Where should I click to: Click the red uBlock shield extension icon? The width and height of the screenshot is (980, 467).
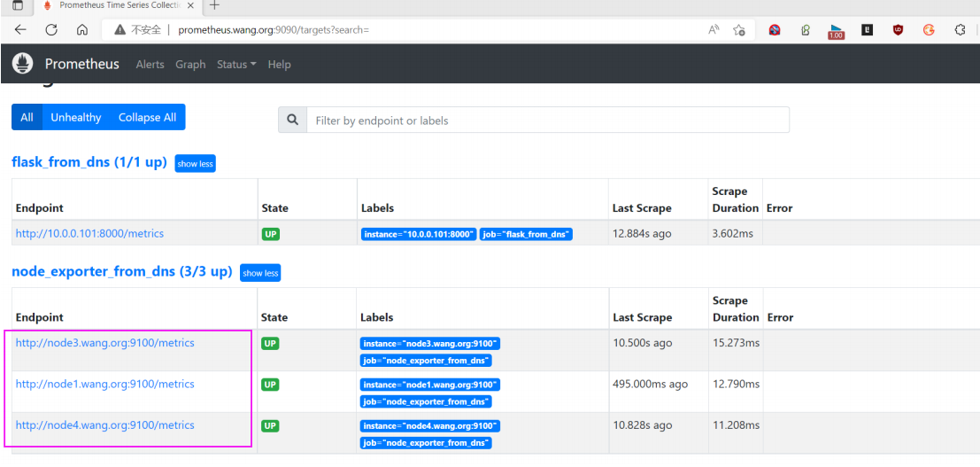[x=898, y=29]
